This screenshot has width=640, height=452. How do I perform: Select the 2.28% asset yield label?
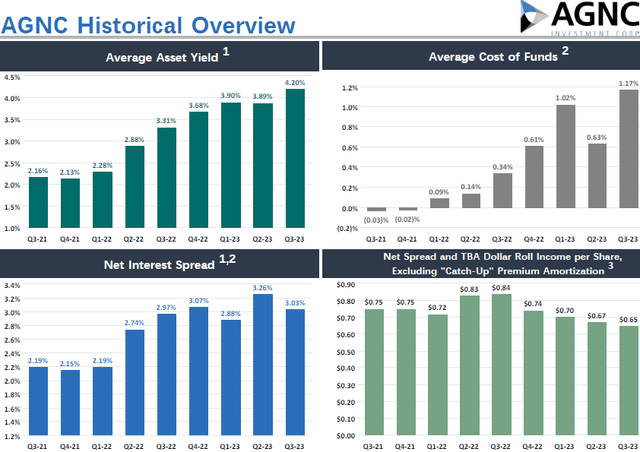[102, 165]
